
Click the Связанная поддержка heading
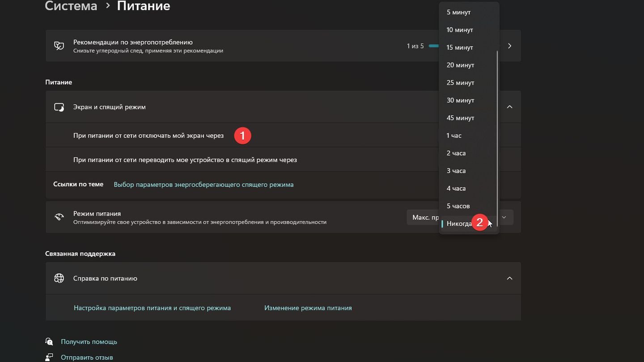[x=80, y=253]
